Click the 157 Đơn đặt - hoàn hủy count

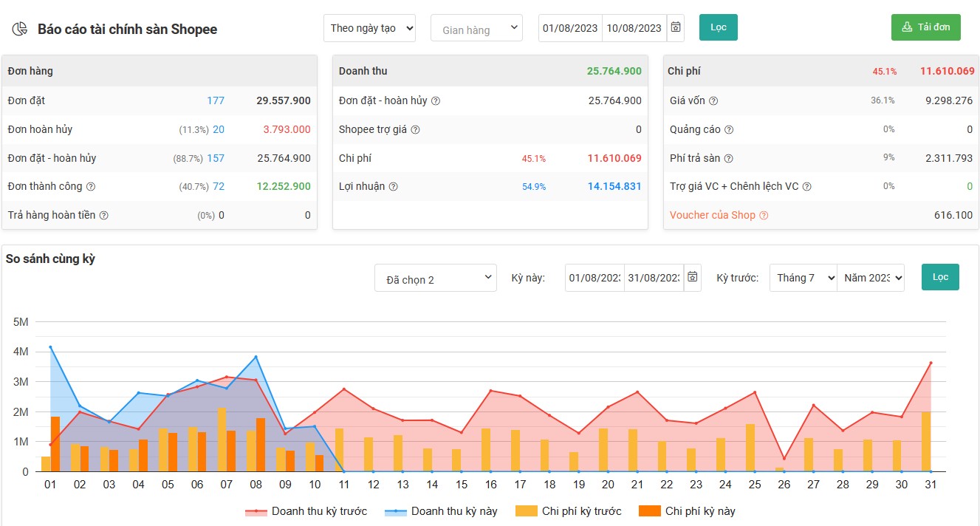[x=216, y=158]
